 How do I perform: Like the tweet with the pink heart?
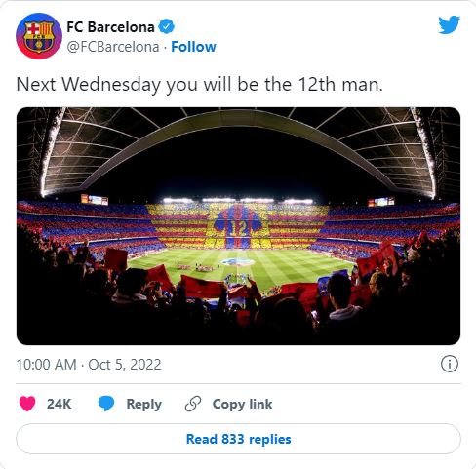[27, 404]
